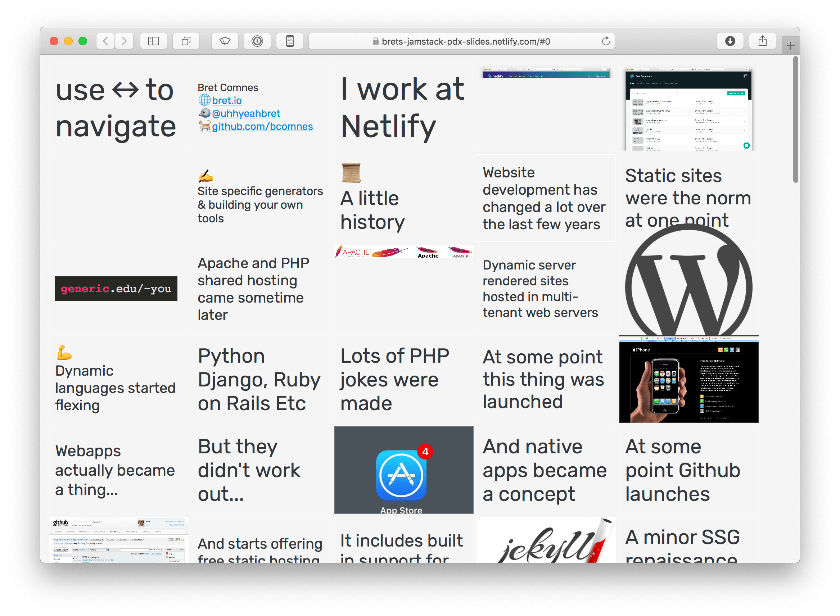Select the 'Site specific generators' slide
This screenshot has height=616, width=840.
261,198
